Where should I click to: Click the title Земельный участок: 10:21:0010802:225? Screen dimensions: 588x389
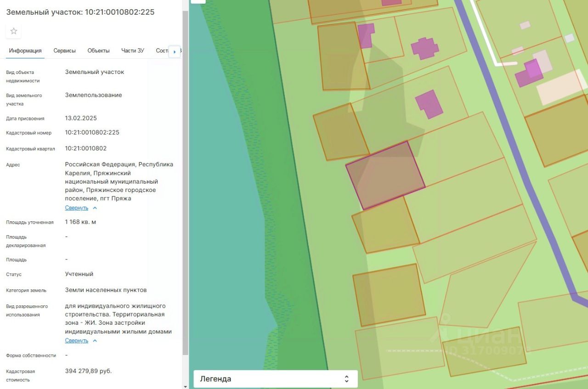point(80,12)
